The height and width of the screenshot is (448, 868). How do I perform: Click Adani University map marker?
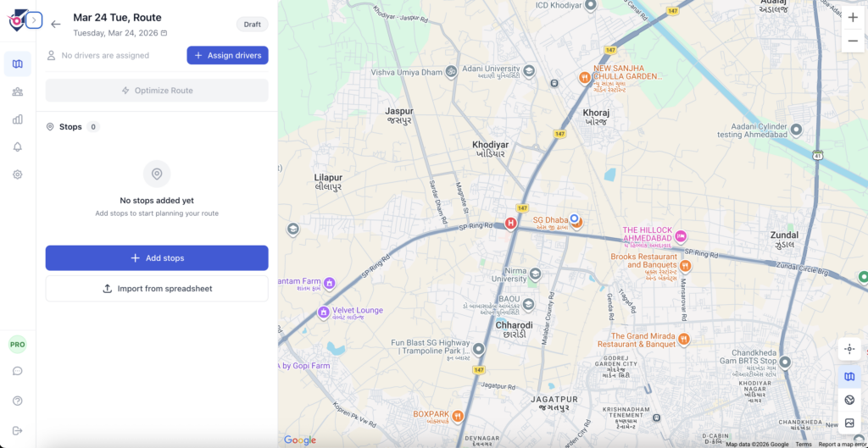[529, 71]
